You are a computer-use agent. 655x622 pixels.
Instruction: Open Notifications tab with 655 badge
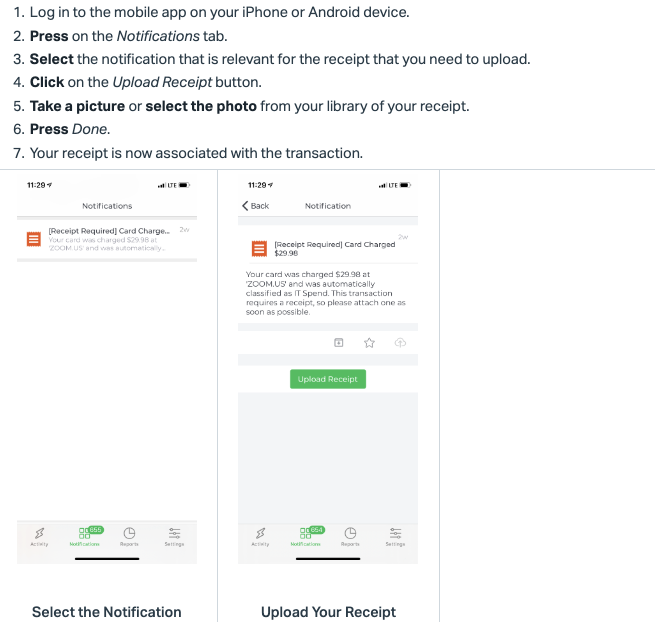tap(85, 536)
